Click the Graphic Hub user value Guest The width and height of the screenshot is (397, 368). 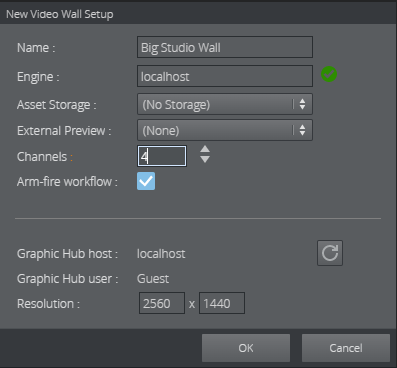click(x=153, y=279)
